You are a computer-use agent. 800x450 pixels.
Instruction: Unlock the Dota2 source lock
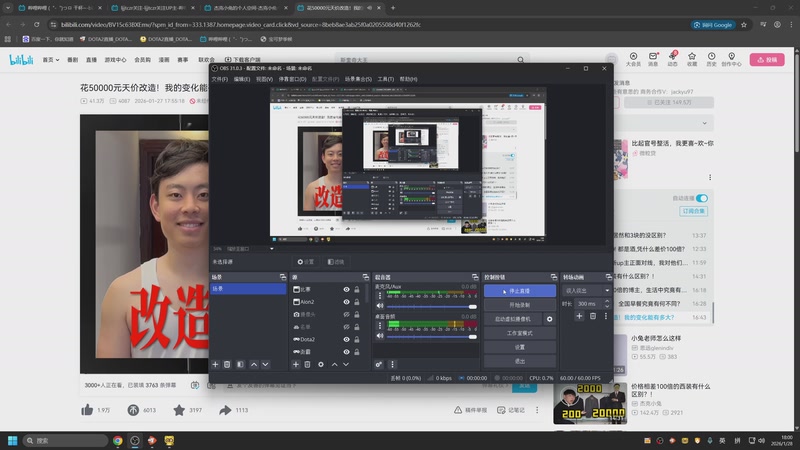[x=357, y=339]
